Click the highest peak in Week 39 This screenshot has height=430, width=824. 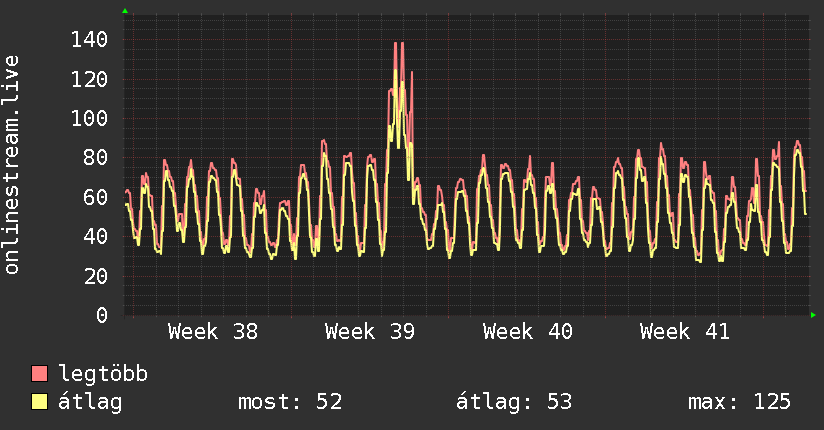396,43
